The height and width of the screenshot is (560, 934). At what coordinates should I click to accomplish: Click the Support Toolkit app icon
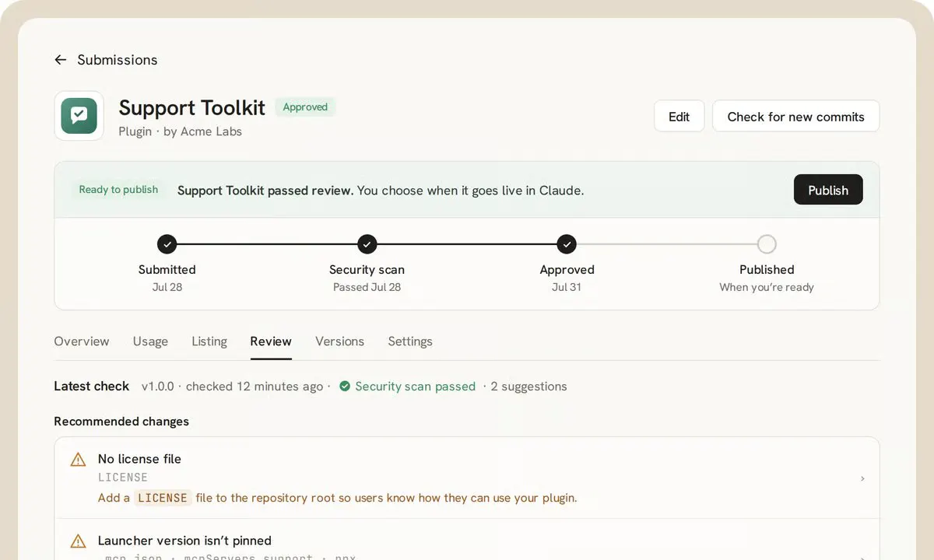[79, 116]
